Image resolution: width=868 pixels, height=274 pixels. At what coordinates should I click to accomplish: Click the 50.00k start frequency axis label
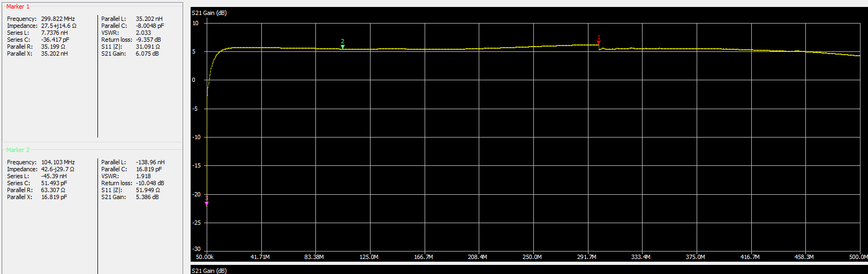coord(205,257)
